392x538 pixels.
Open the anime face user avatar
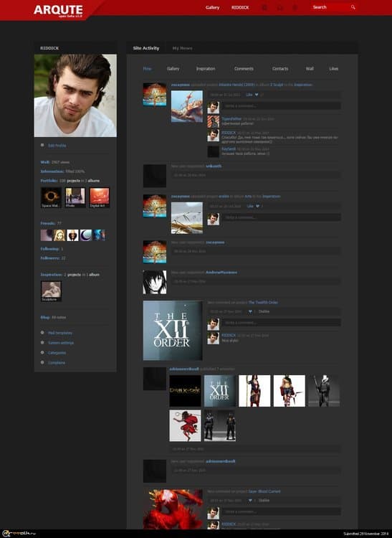point(155,283)
